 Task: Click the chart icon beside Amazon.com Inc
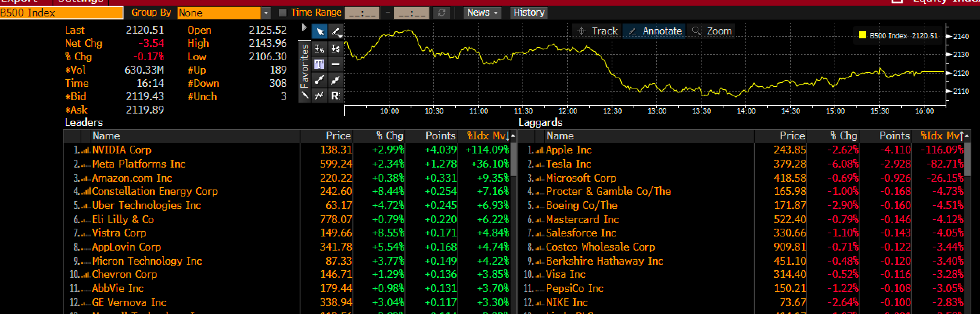[86, 179]
